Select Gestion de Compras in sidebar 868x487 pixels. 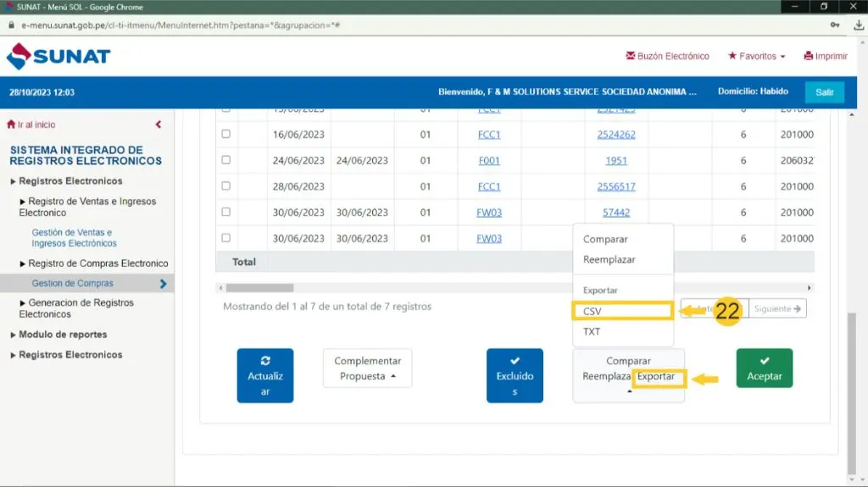(x=72, y=284)
